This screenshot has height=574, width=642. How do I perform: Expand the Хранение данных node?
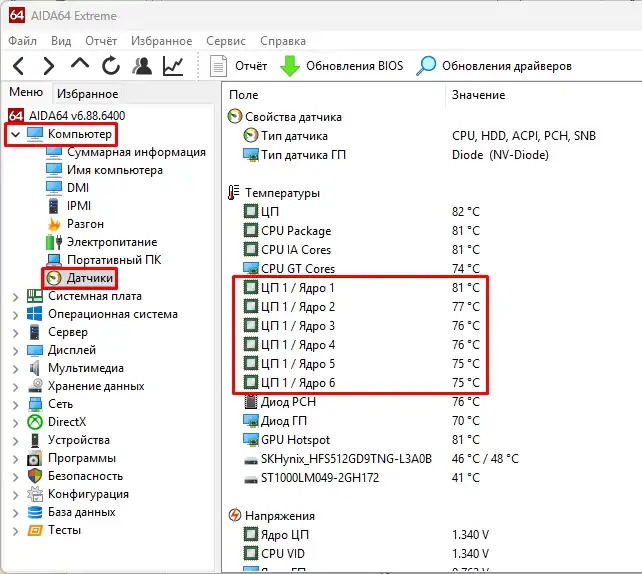pyautogui.click(x=16, y=386)
